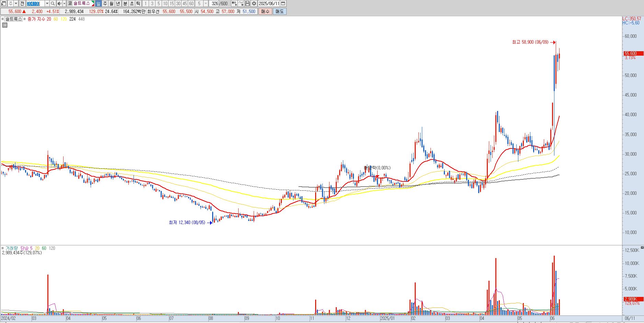Click the panel layout icon at top-left
Screen dimensions: 644x323
(x=3, y=3)
